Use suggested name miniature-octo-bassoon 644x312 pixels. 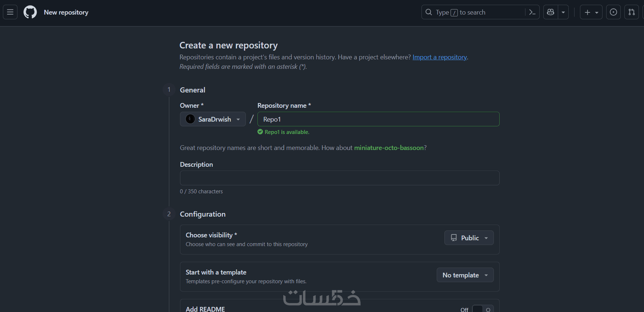point(389,148)
